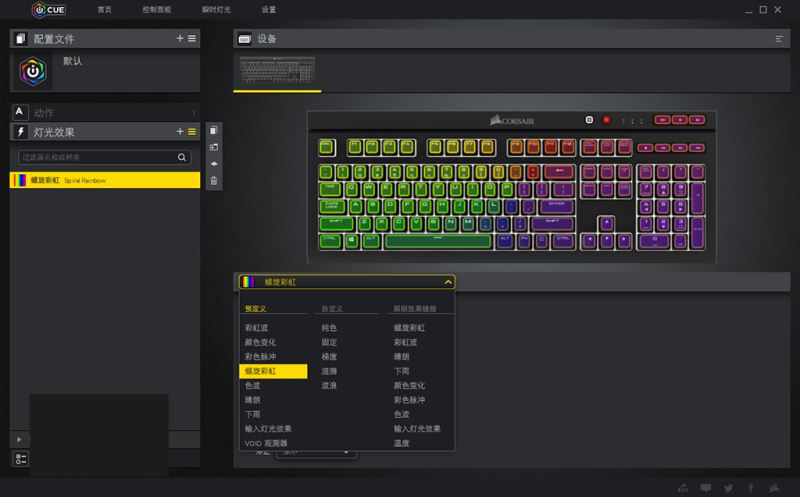This screenshot has height=497, width=800.
Task: Click the 设备 keyboard device icon
Action: point(245,39)
